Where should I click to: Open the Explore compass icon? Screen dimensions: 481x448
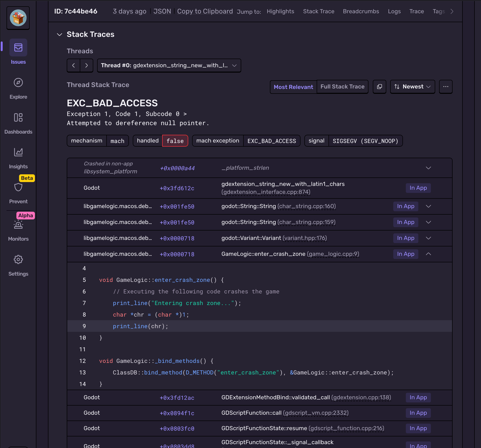click(18, 83)
